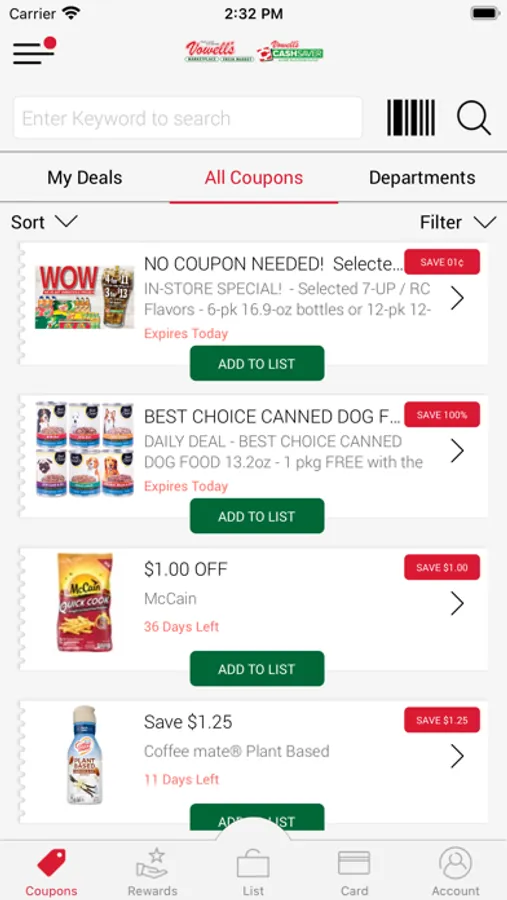The height and width of the screenshot is (900, 507).
Task: Add the Best Choice dog food deal to list
Action: [x=257, y=516]
